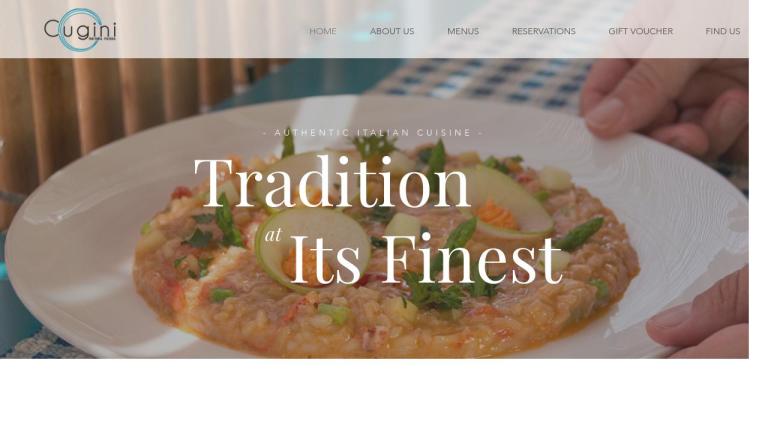This screenshot has width=768, height=432.
Task: Click the Cugini logo in the header
Action: pyautogui.click(x=80, y=30)
